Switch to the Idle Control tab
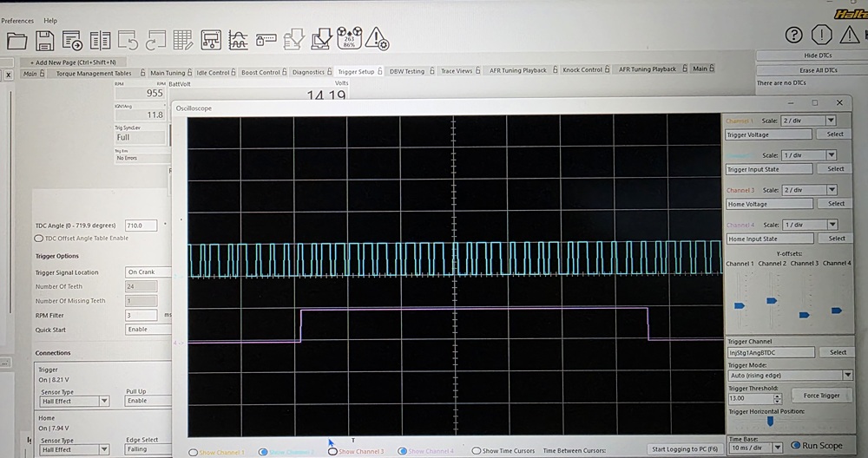The width and height of the screenshot is (868, 458). pos(212,73)
